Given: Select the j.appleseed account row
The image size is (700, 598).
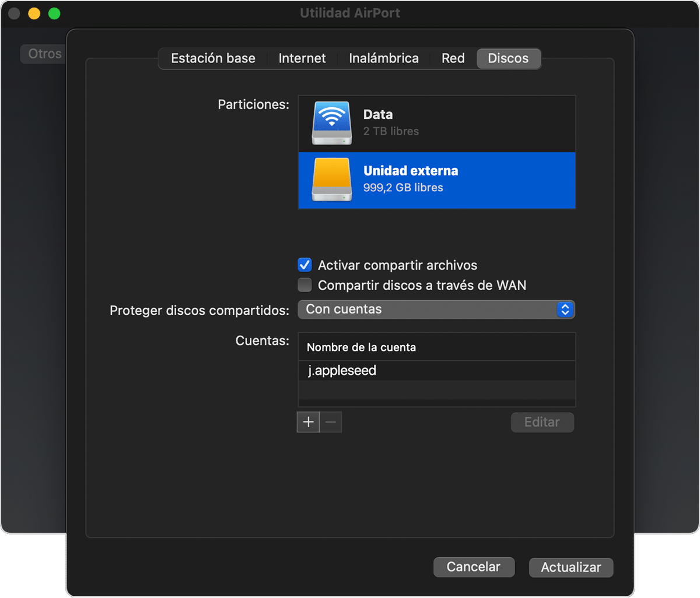Looking at the screenshot, I should [x=436, y=371].
